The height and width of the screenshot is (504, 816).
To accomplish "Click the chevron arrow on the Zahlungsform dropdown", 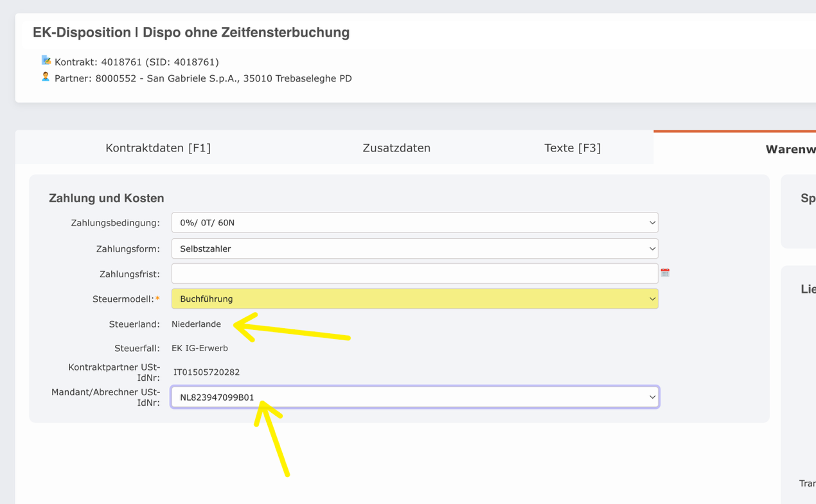I will click(652, 248).
